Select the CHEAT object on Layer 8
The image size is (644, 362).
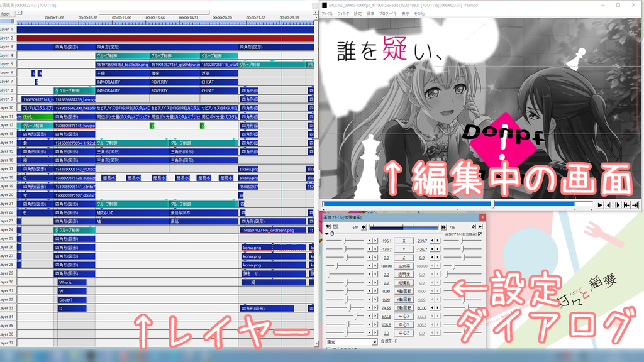click(x=219, y=90)
